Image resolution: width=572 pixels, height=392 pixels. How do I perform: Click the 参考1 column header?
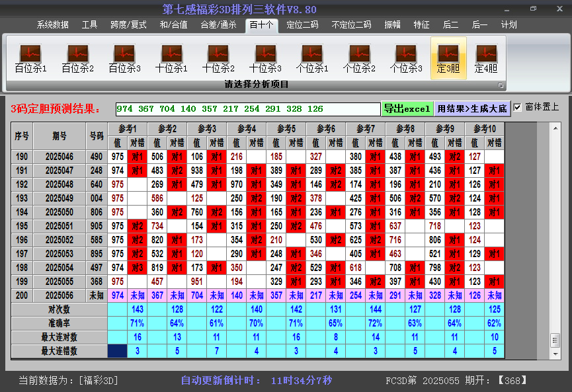(x=128, y=128)
